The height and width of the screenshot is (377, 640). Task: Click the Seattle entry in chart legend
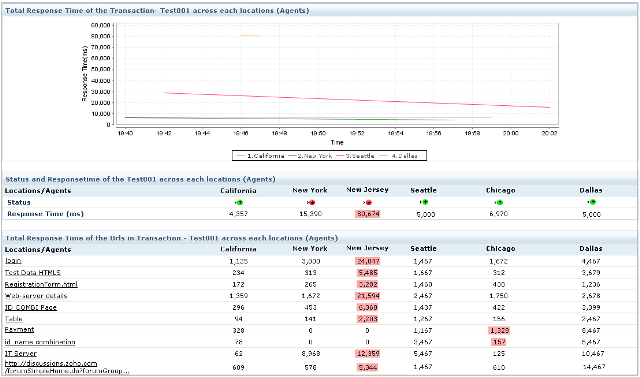pyautogui.click(x=356, y=156)
